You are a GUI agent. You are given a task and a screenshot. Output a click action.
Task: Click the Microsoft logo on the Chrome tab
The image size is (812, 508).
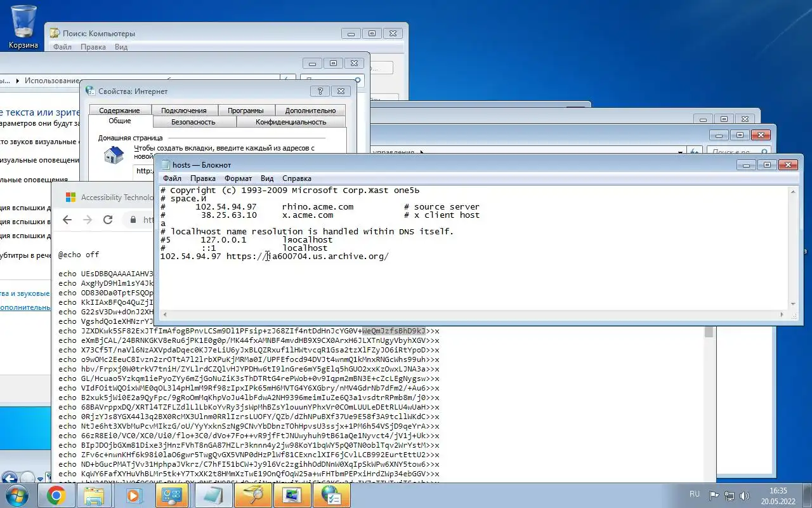coord(70,197)
